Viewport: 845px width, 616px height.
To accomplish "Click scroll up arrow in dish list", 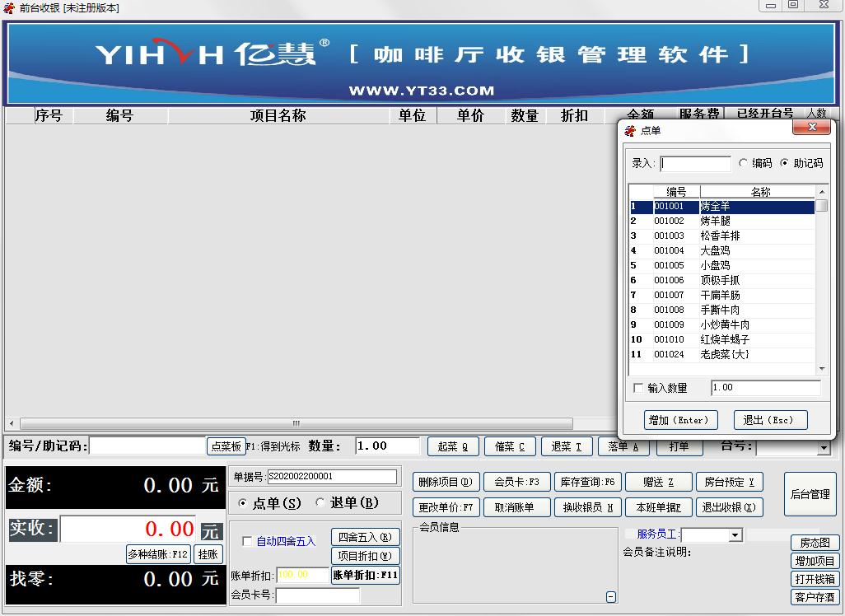I will [x=821, y=192].
